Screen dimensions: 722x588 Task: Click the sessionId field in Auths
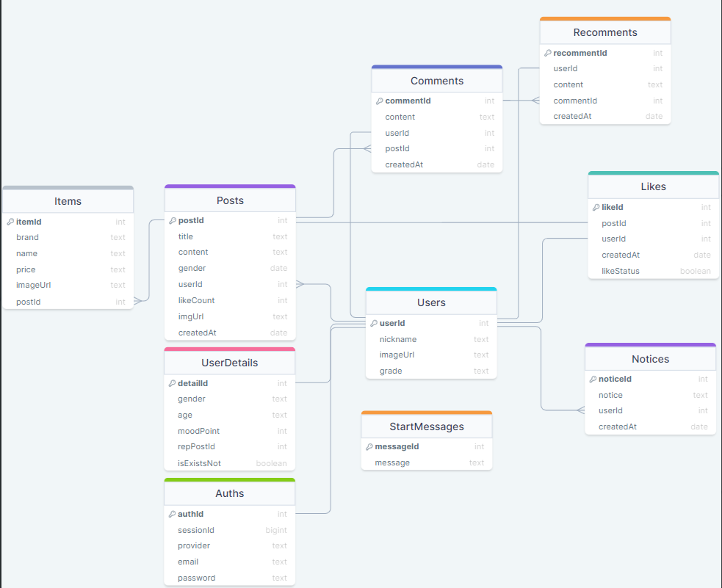230,530
